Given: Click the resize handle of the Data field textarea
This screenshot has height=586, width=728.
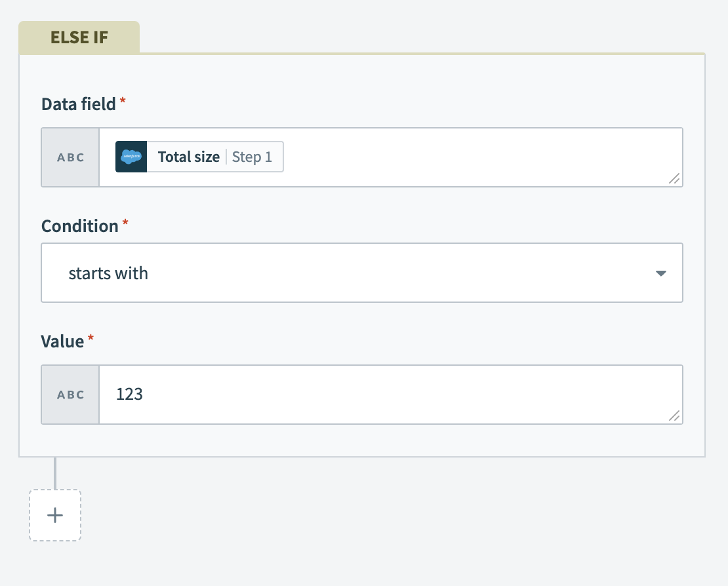Looking at the screenshot, I should tap(675, 178).
